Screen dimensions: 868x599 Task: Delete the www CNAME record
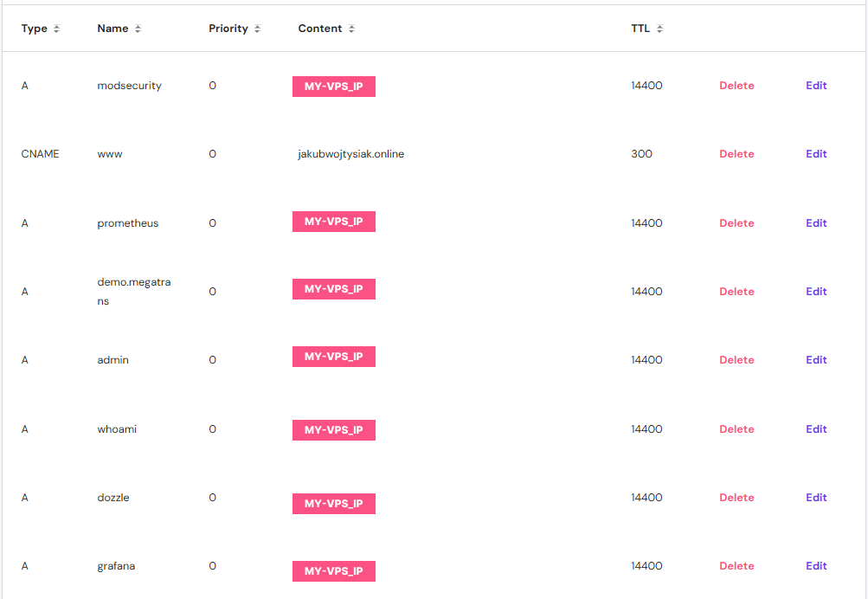[x=736, y=154]
